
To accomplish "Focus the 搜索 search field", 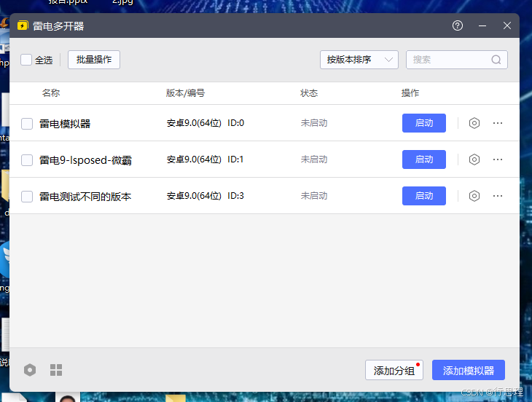I will tap(457, 60).
